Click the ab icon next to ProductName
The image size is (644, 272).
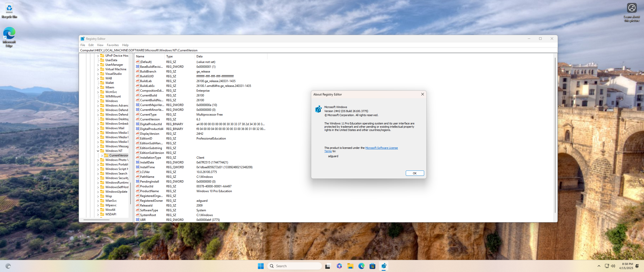click(137, 191)
